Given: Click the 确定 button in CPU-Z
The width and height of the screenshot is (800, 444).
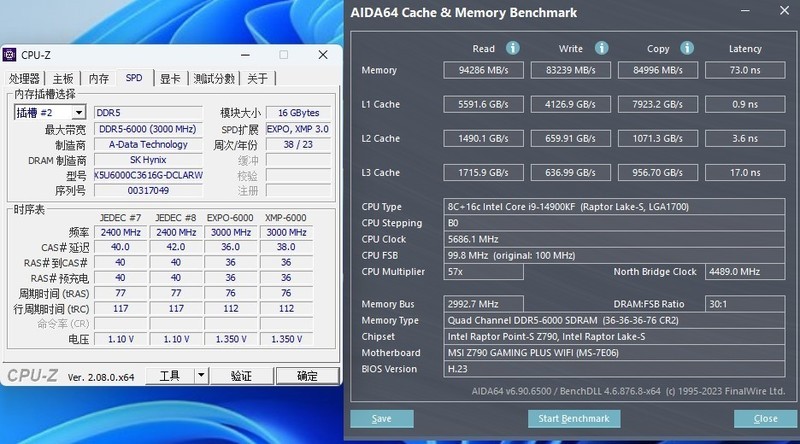Looking at the screenshot, I should [307, 376].
